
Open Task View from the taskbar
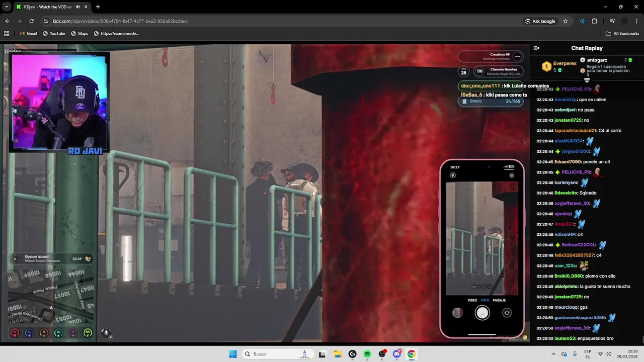pos(323,354)
